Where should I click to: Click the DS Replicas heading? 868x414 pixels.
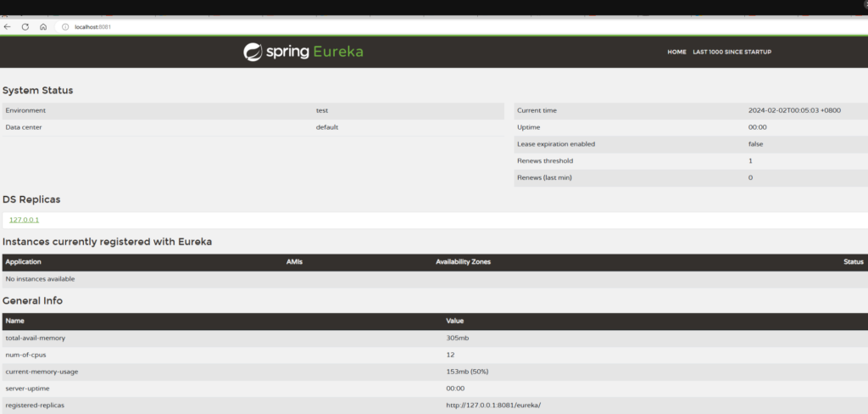coord(31,199)
